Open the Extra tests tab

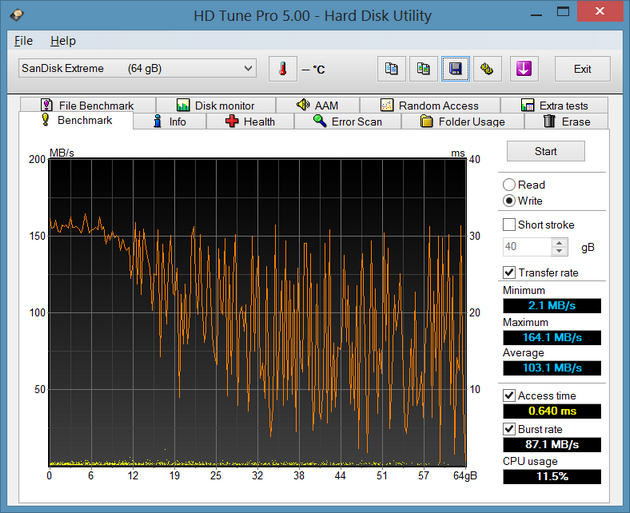pos(554,105)
